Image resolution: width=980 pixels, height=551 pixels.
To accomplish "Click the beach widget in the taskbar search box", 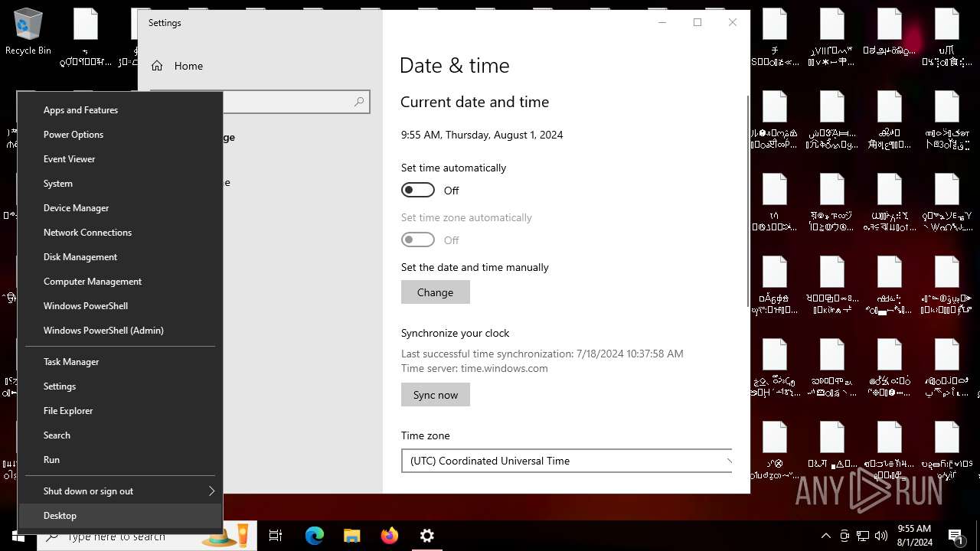I will 225,536.
